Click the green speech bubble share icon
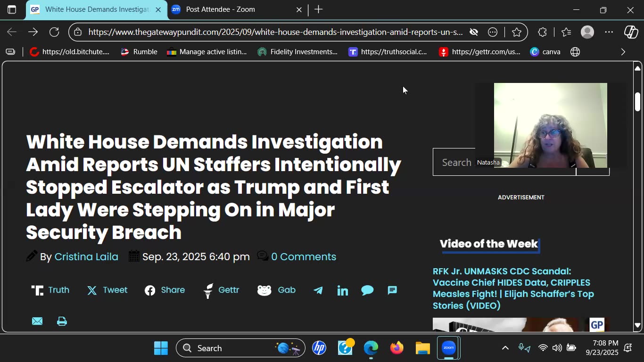The width and height of the screenshot is (644, 362). (x=367, y=290)
